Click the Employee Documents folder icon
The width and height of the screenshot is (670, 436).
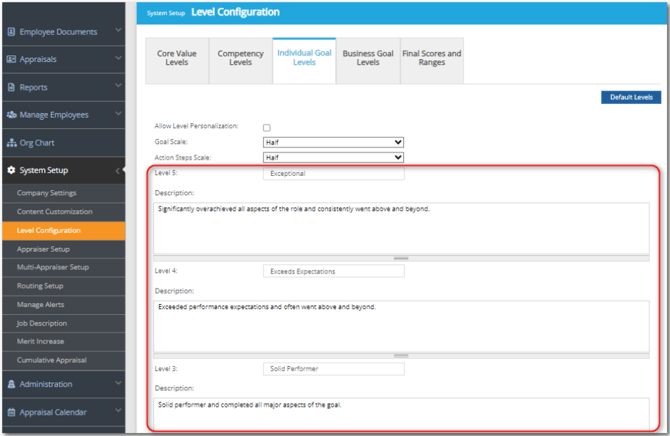(11, 32)
